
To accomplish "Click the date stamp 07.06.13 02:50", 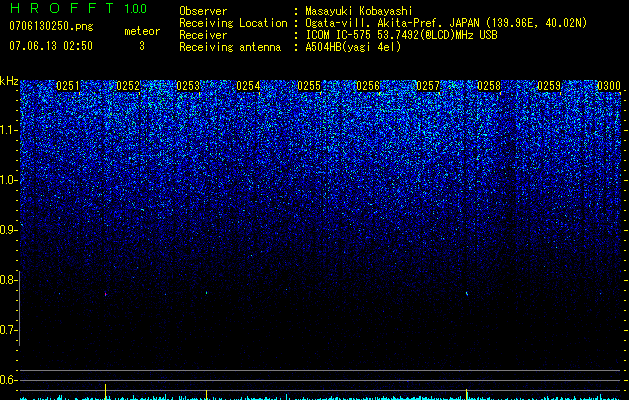I will pyautogui.click(x=51, y=46).
